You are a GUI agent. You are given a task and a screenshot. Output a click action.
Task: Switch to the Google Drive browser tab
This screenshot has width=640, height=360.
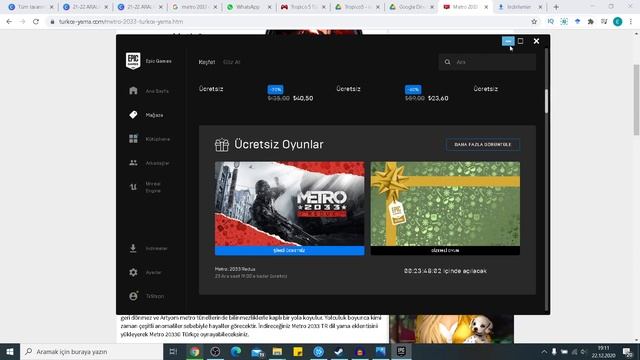point(411,7)
